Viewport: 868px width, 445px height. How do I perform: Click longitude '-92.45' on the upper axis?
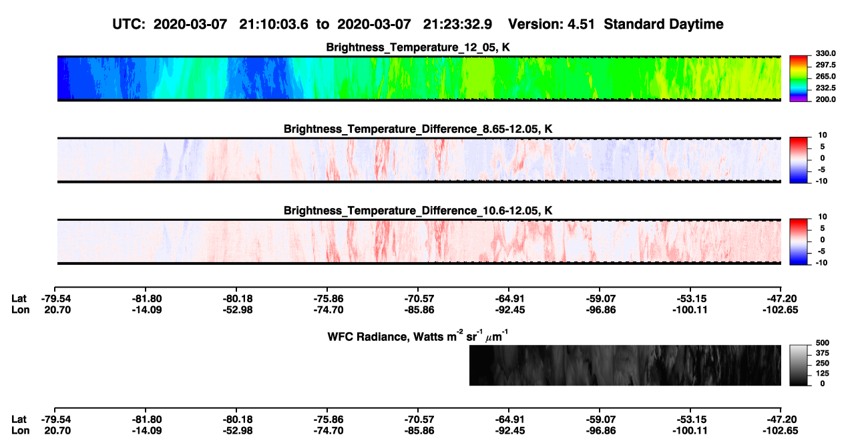click(x=509, y=310)
